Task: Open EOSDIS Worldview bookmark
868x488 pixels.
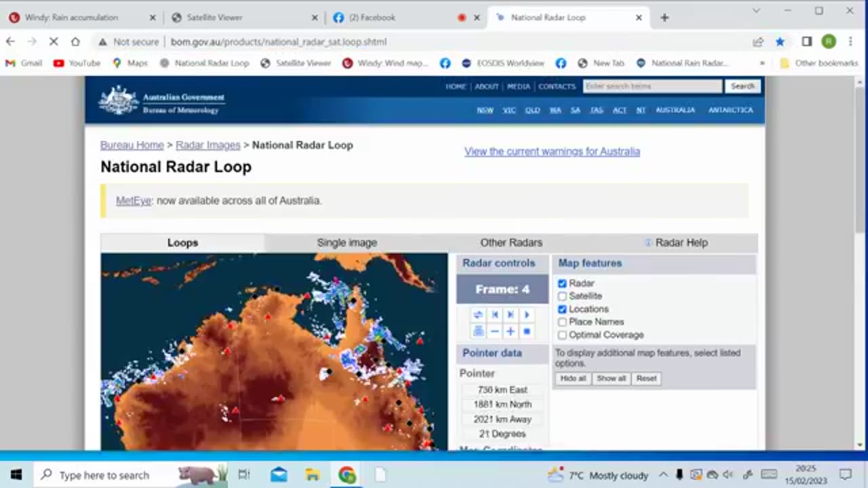Action: pyautogui.click(x=502, y=63)
